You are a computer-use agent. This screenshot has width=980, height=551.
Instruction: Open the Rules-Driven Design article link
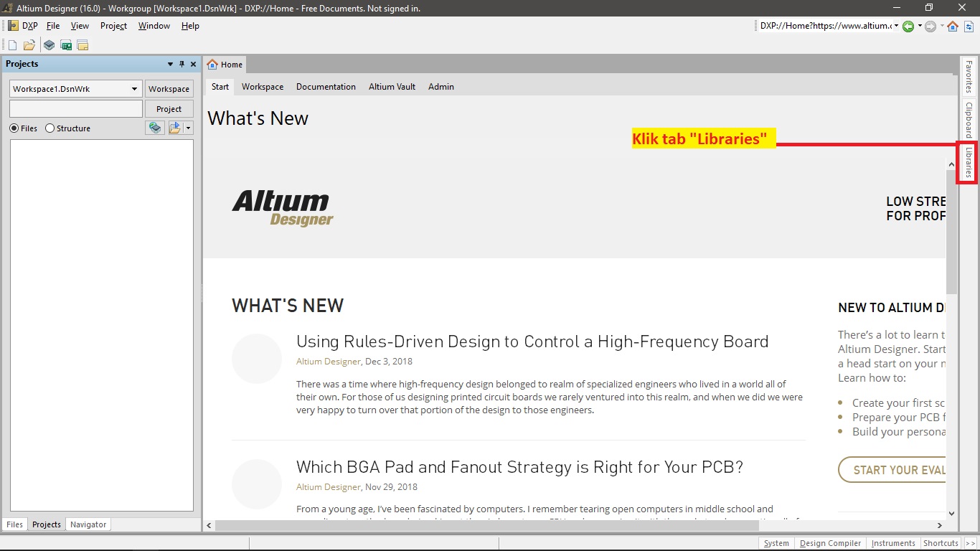click(532, 342)
